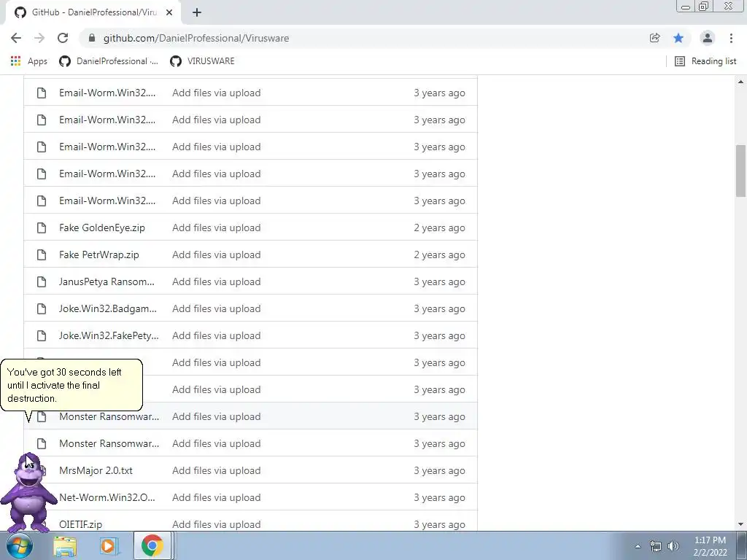Open Joke.Win32.Badgam... file

[x=108, y=308]
